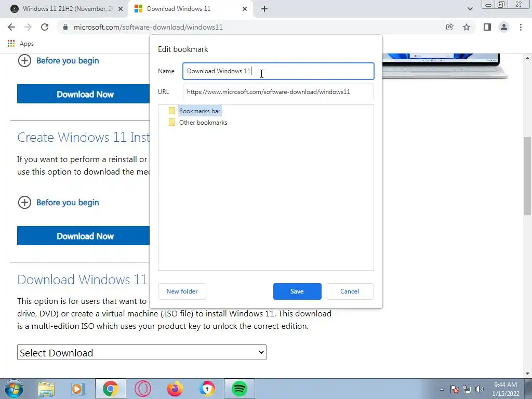Viewport: 532px width, 399px height.
Task: Click the taskbar clock 9:44 AM
Action: coord(506,389)
